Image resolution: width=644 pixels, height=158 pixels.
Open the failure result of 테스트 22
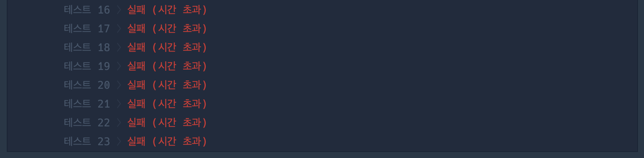pyautogui.click(x=167, y=123)
